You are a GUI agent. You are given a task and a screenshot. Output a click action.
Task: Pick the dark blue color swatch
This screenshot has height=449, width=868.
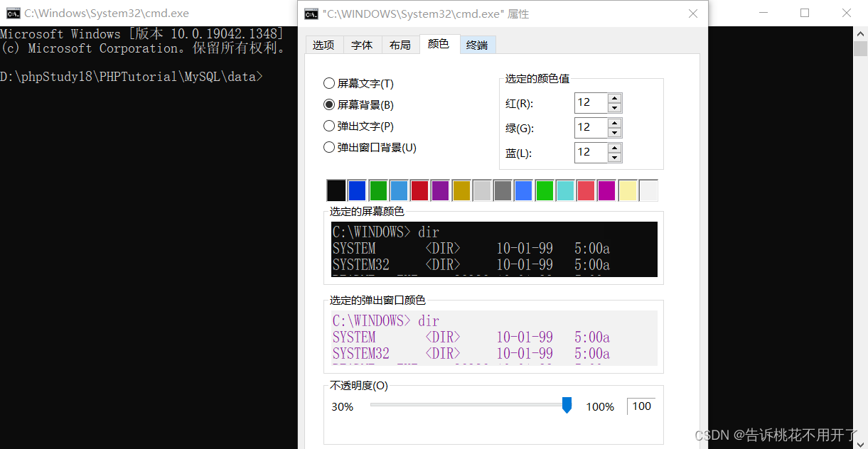pyautogui.click(x=357, y=190)
